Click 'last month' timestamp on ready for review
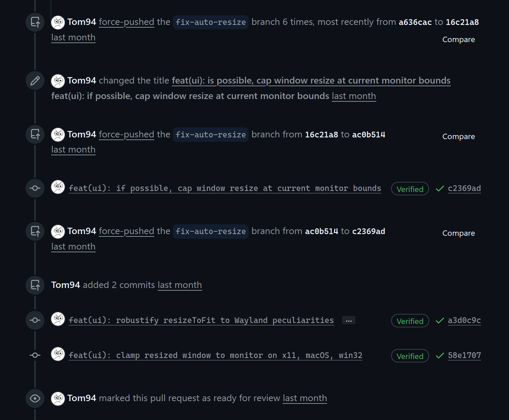 tap(305, 398)
